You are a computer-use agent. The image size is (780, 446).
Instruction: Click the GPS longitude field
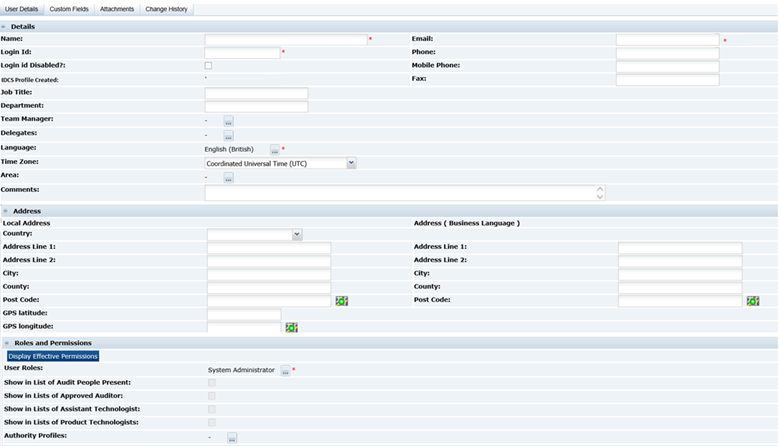(x=244, y=327)
